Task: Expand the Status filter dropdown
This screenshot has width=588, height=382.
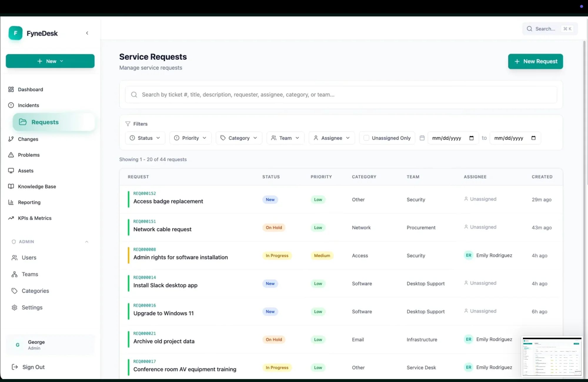Action: [145, 138]
